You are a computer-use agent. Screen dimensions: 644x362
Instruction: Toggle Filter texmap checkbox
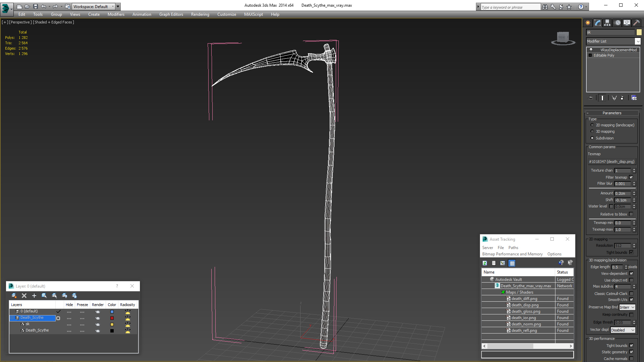point(631,177)
